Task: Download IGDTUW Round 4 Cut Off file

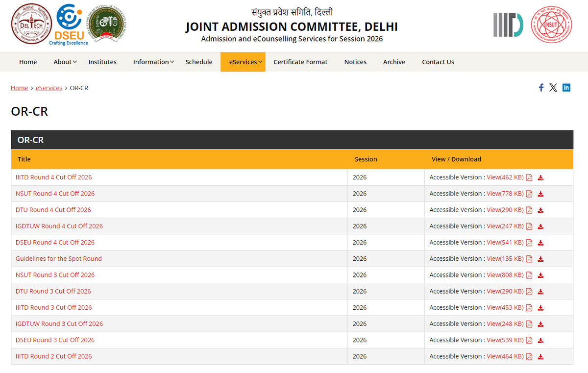Action: (x=541, y=226)
